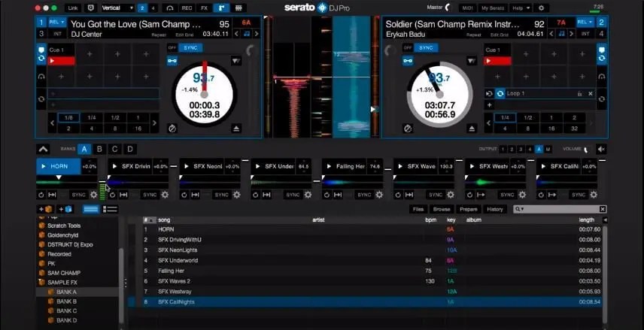Screen dimensions: 644x330
Task: Switch deck 1 to INT mode
Action: (57, 34)
